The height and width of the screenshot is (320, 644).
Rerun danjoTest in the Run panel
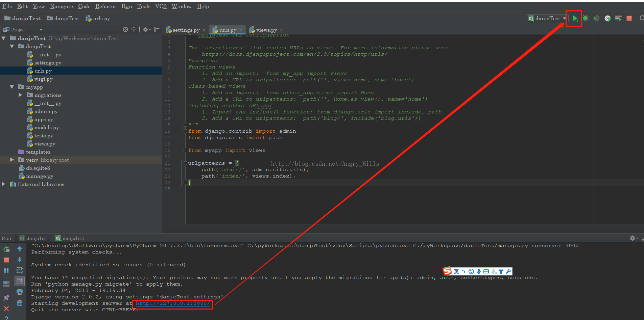[x=6, y=249]
